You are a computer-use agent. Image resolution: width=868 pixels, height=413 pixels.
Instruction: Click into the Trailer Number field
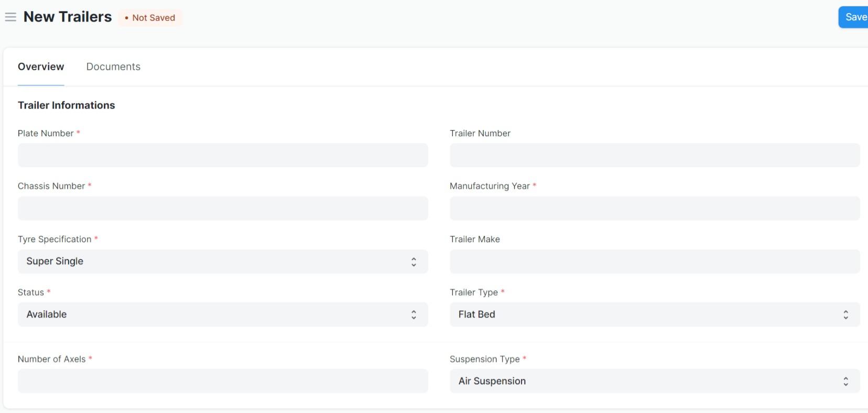click(x=655, y=155)
